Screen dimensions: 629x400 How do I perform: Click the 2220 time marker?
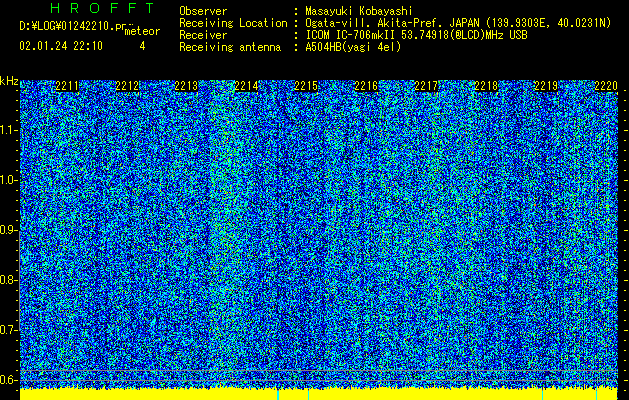pos(606,86)
